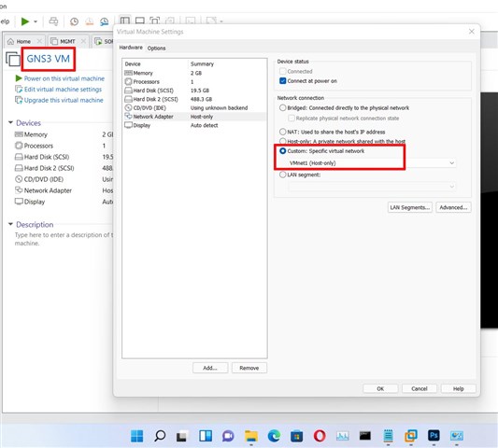Click Network Adapter in main Devices list
Screen dimensions: 498x448
pyautogui.click(x=48, y=190)
